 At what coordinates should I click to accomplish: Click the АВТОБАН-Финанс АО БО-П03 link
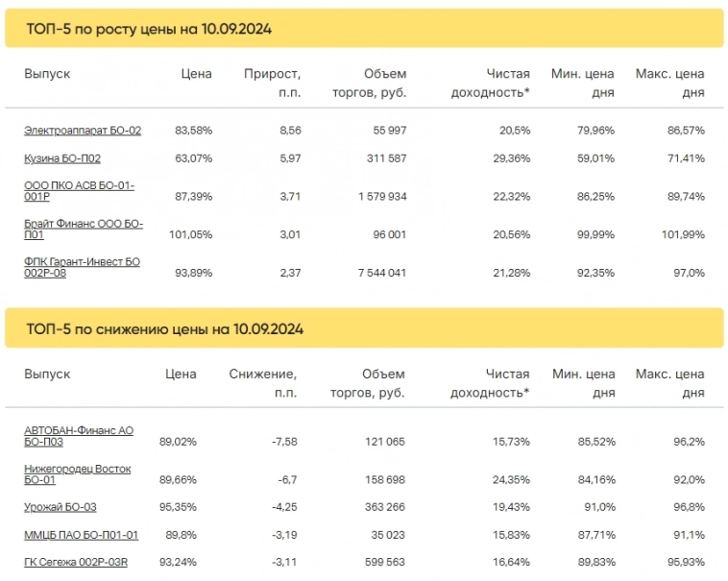pyautogui.click(x=79, y=437)
